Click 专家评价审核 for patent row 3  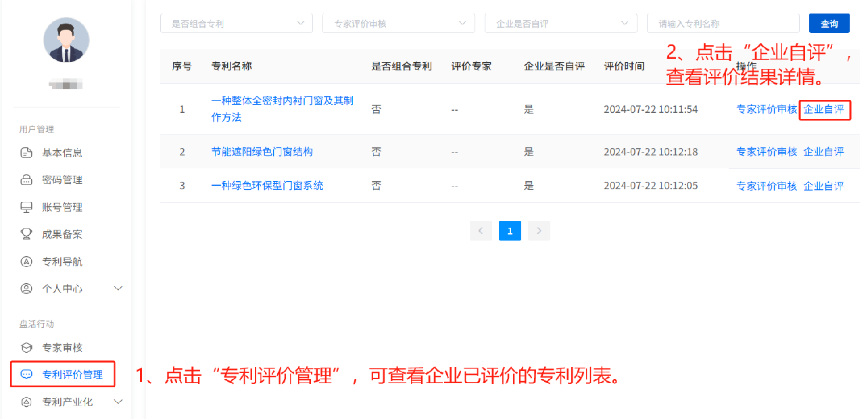click(767, 186)
